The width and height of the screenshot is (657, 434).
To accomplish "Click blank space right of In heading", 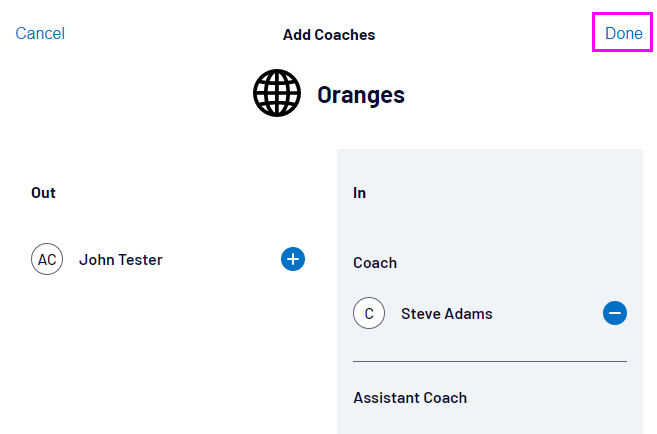I will click(x=500, y=193).
